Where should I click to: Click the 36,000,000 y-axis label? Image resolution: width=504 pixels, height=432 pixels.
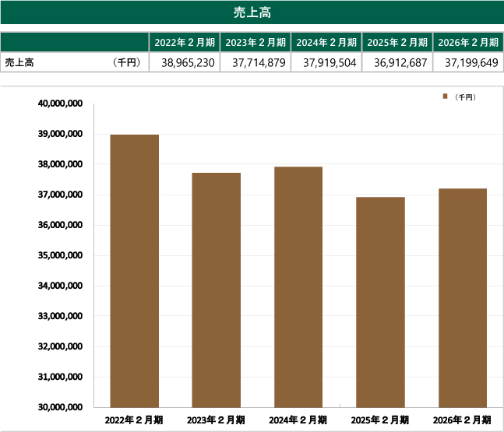60,225
